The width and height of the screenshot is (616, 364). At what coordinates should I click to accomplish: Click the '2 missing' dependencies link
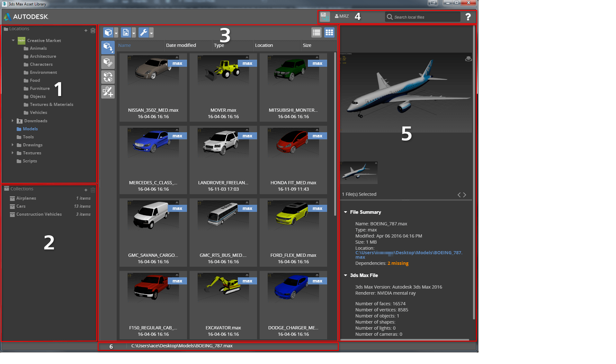tap(398, 263)
